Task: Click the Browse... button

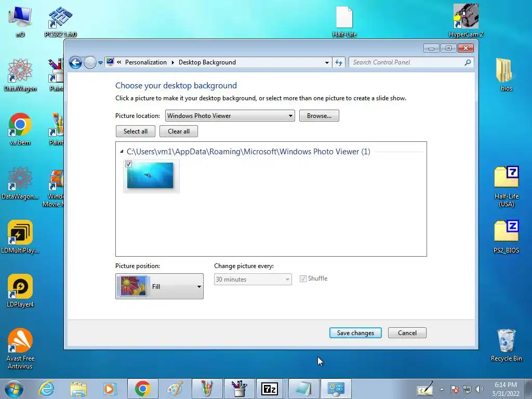Action: point(319,116)
